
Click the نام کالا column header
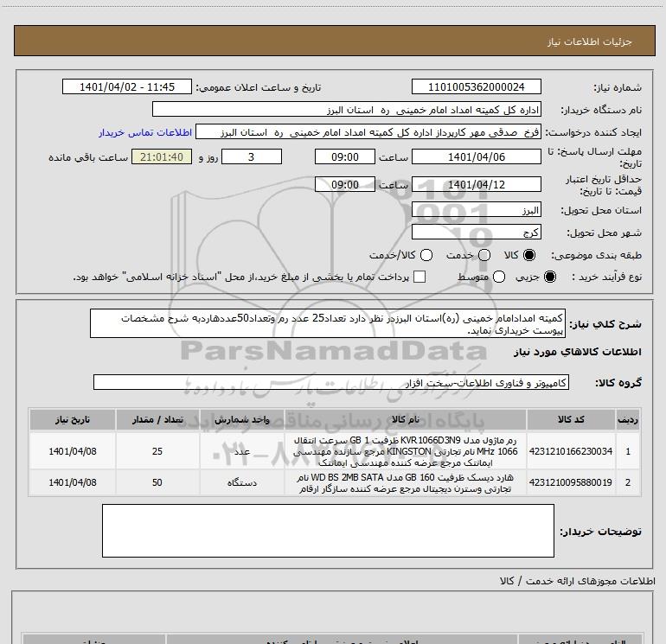[x=405, y=419]
